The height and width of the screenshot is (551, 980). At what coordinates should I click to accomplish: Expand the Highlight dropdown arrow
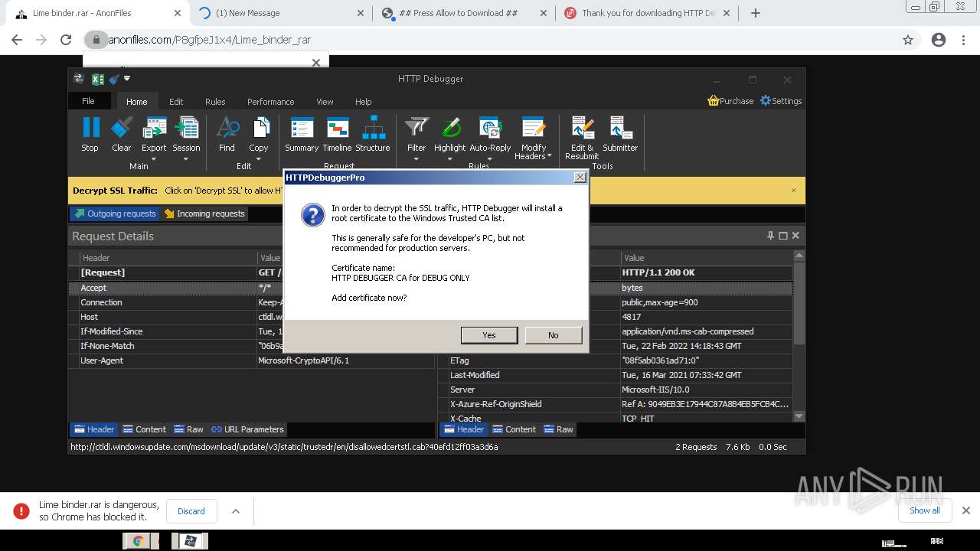(450, 159)
